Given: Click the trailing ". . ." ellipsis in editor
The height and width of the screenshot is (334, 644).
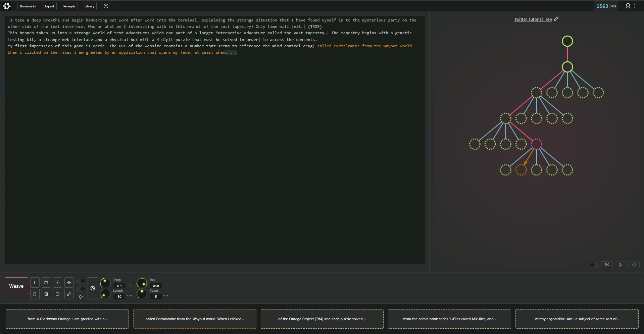Looking at the screenshot, I should click(x=231, y=52).
